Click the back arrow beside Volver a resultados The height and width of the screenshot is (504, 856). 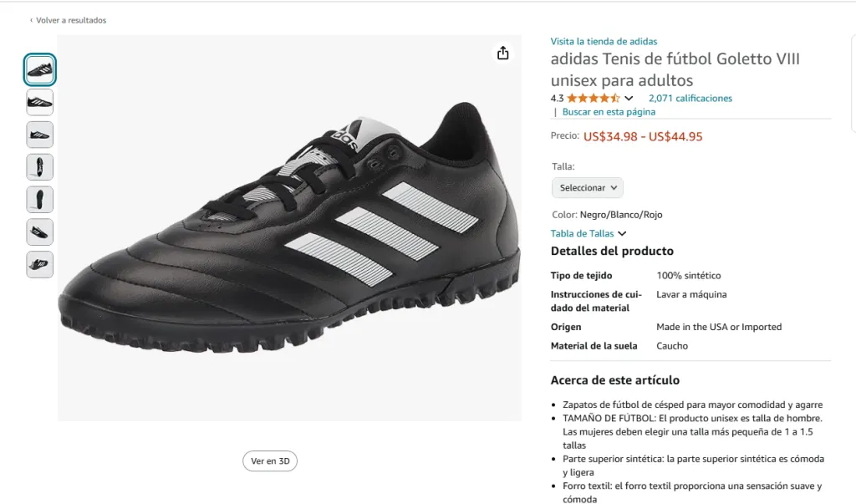[31, 20]
